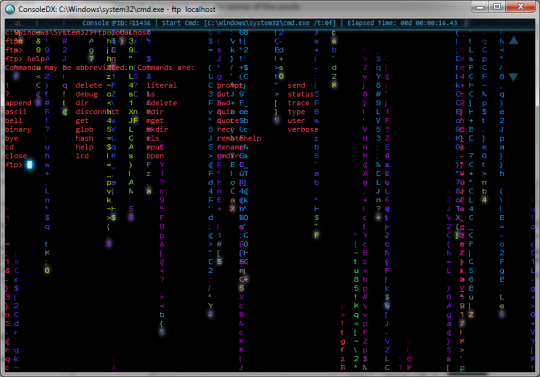Click the 'quote' command in the list
The image size is (540, 377).
point(228,121)
